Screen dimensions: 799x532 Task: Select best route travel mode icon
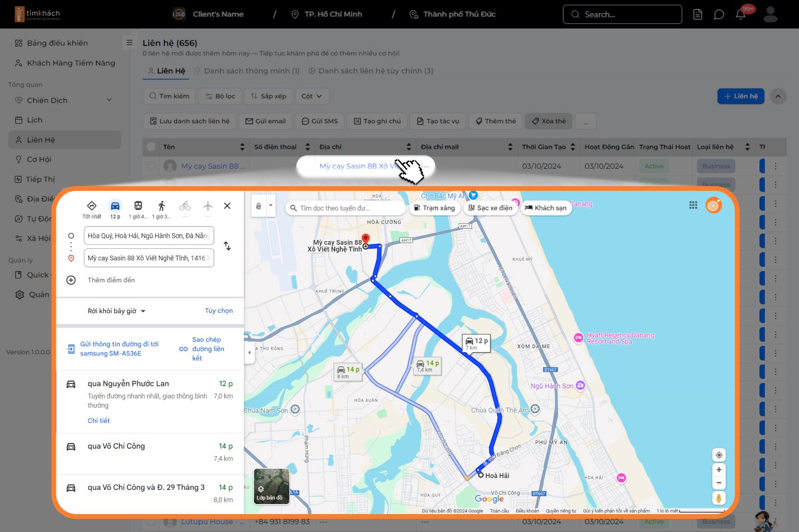92,206
